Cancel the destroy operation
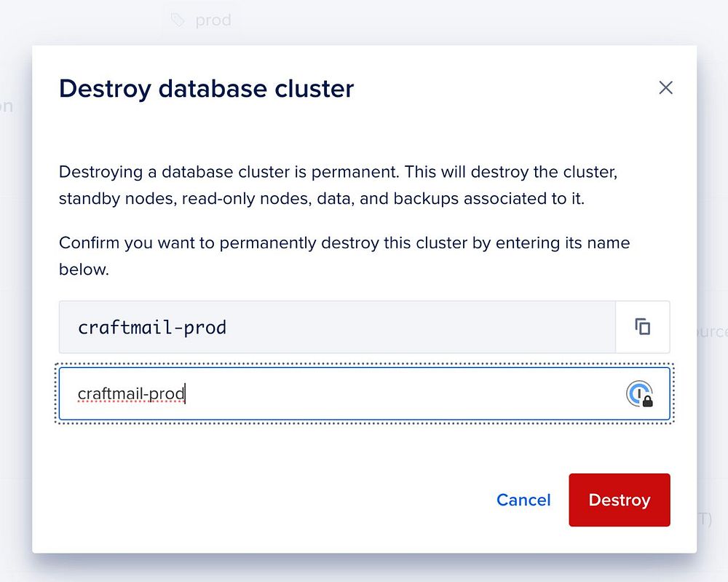 [523, 500]
